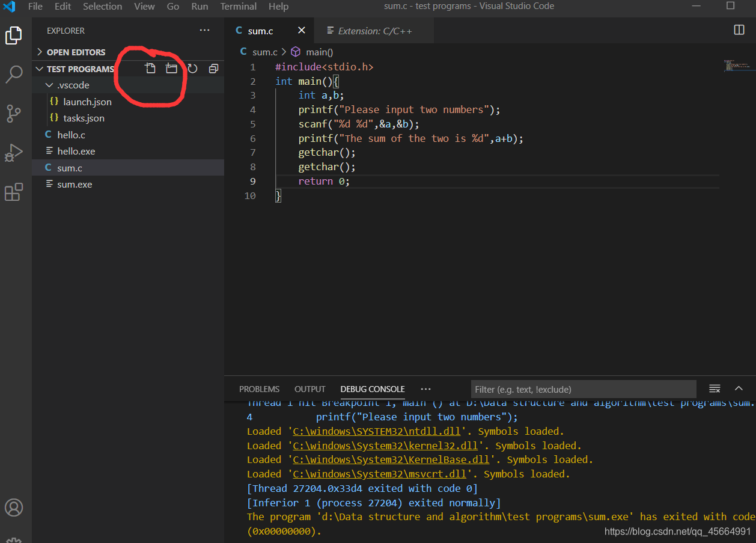Open the Search view in activity bar
Viewport: 756px width, 543px height.
coord(13,74)
